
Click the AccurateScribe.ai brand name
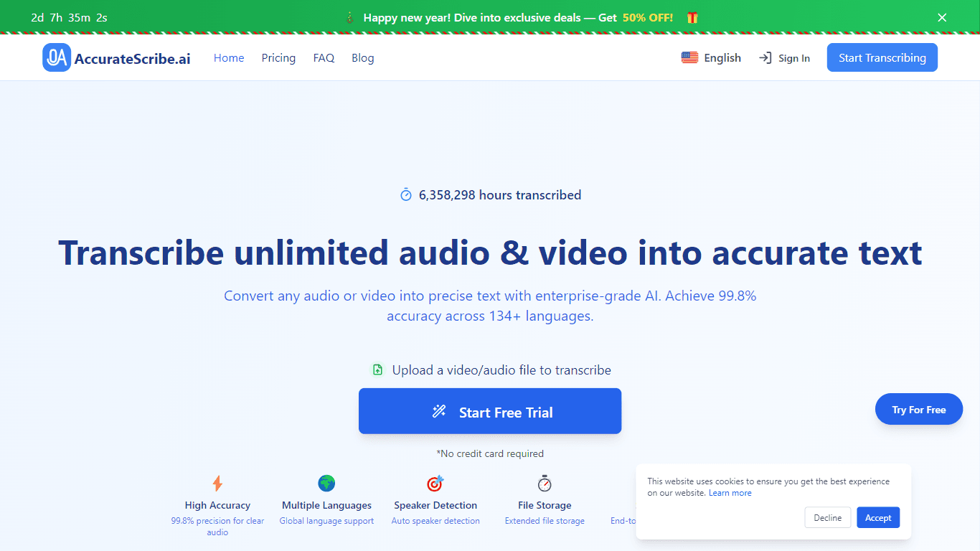point(133,58)
